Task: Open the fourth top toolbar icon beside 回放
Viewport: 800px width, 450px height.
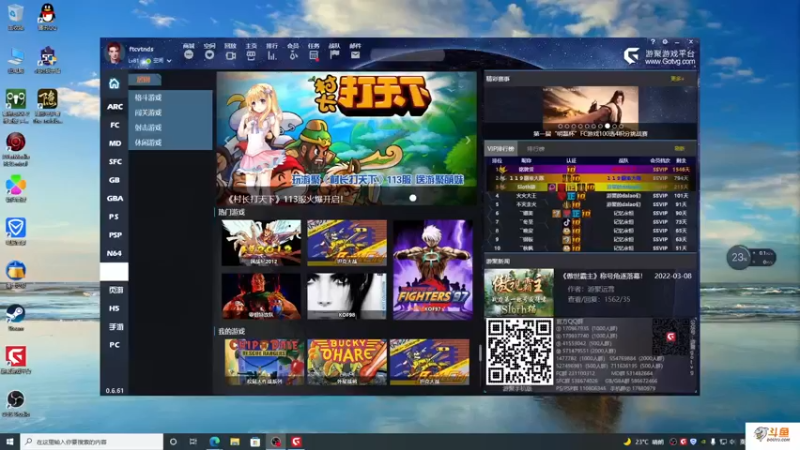Action: point(251,55)
